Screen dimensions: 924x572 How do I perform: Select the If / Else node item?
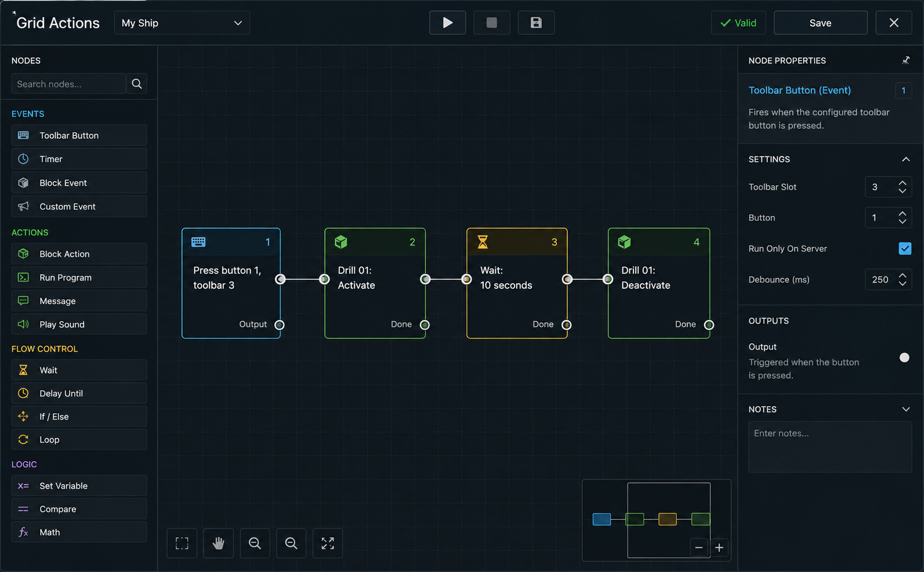pos(79,416)
